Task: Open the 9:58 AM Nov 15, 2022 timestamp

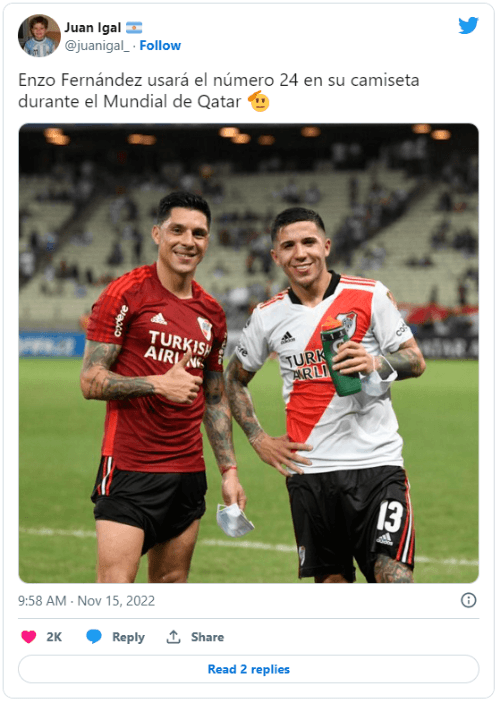Action: tap(87, 600)
